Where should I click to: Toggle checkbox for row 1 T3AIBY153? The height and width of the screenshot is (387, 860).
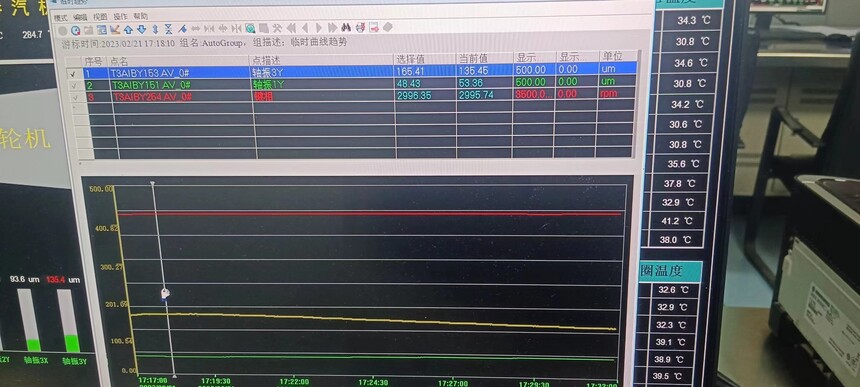(x=73, y=73)
